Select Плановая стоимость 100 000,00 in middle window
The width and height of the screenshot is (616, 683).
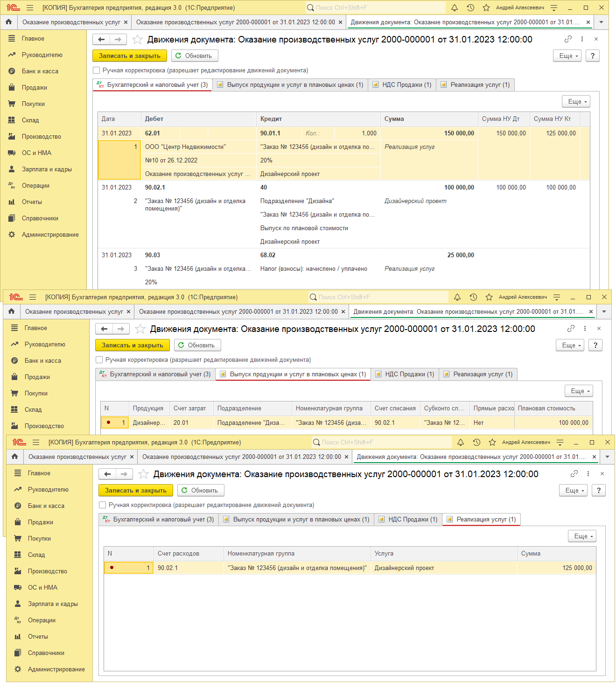tap(553, 423)
